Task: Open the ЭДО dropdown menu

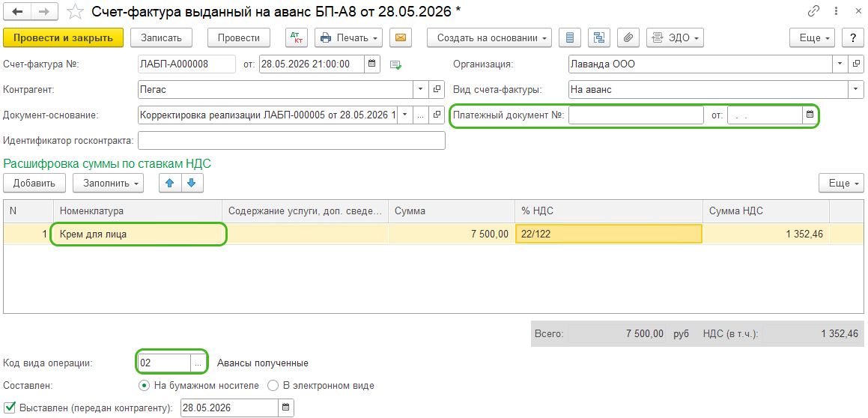Action: point(675,37)
